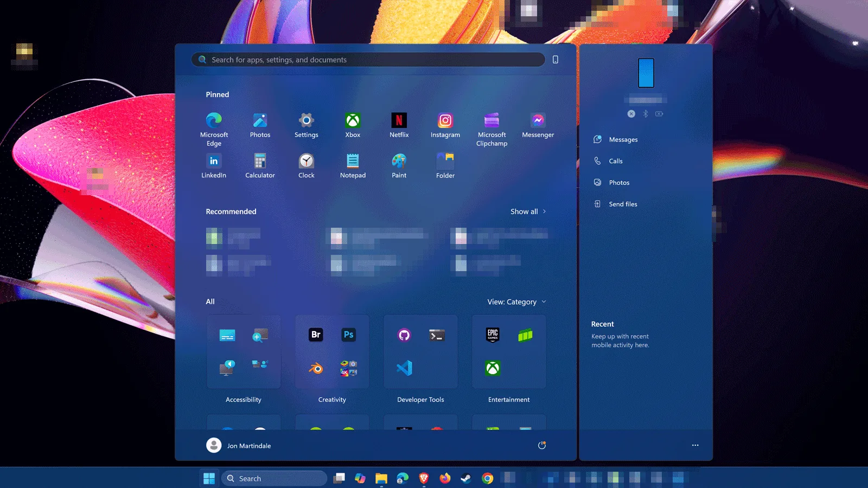Launch the Calculator app
The image size is (868, 488).
point(260,166)
